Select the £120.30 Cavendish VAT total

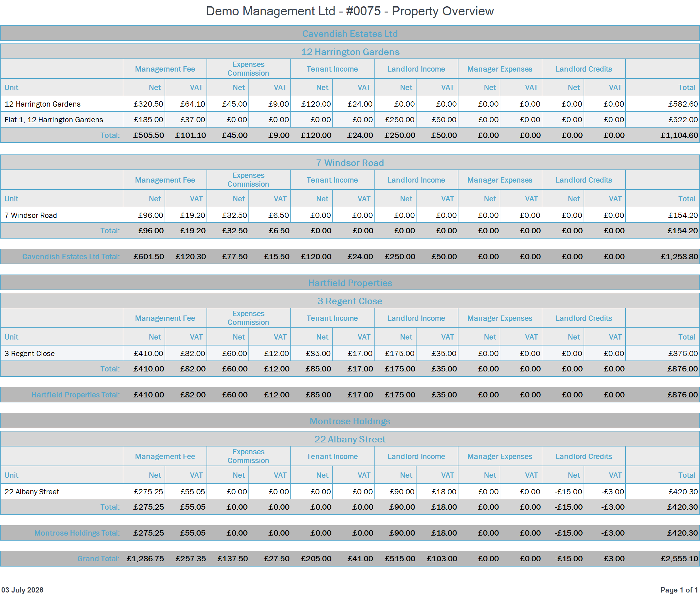pyautogui.click(x=191, y=257)
